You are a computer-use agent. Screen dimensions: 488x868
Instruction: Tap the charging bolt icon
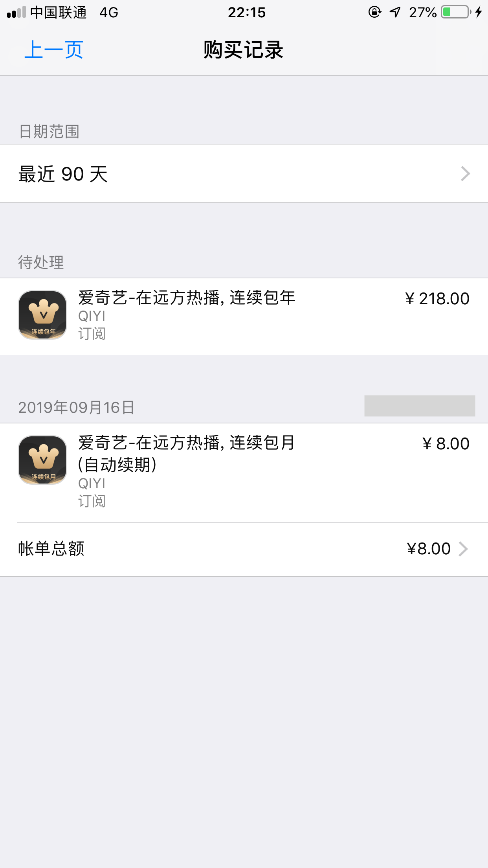(x=479, y=12)
